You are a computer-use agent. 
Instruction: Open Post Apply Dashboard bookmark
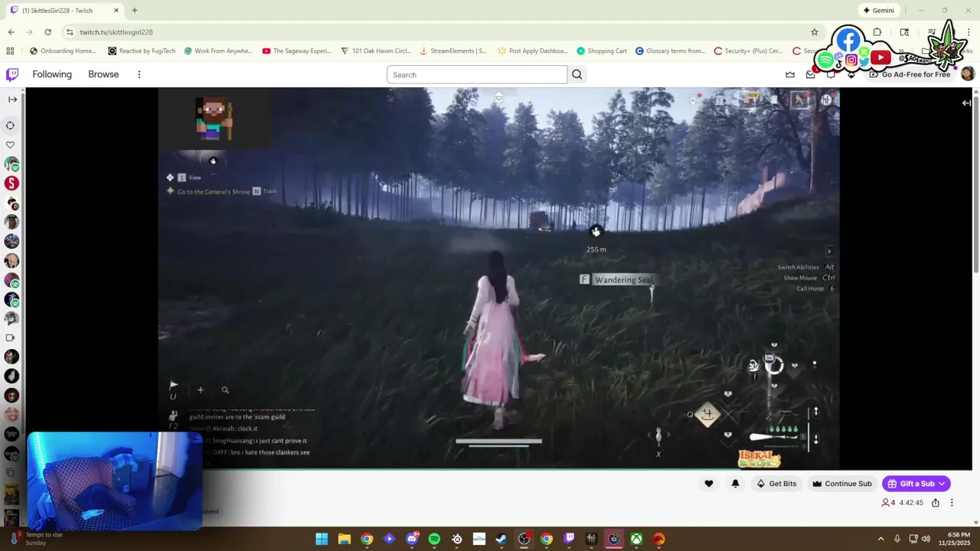click(533, 51)
